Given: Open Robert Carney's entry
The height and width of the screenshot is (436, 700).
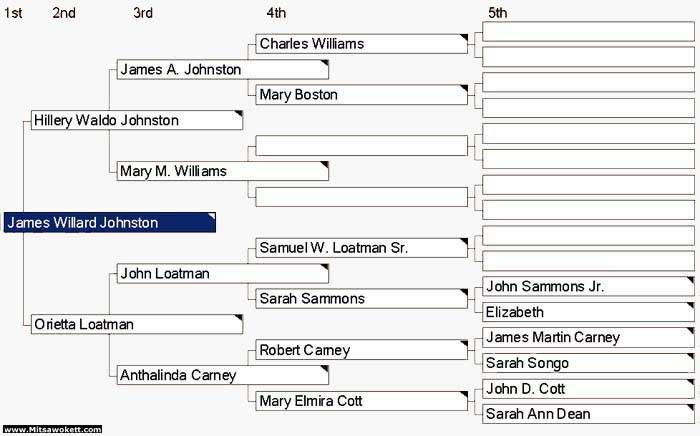Looking at the screenshot, I should click(361, 350).
